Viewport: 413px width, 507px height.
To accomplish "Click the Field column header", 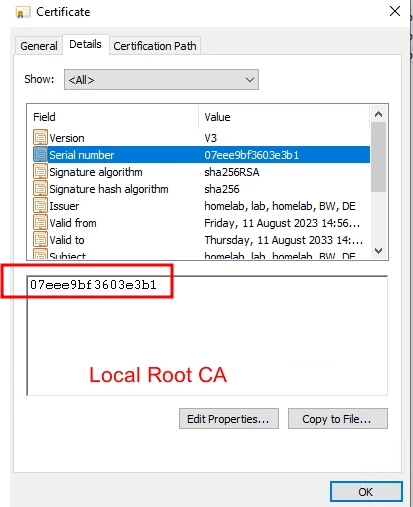I will click(x=44, y=117).
